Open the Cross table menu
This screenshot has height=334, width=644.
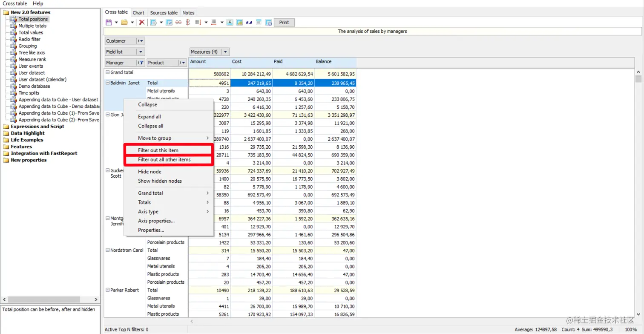point(15,3)
